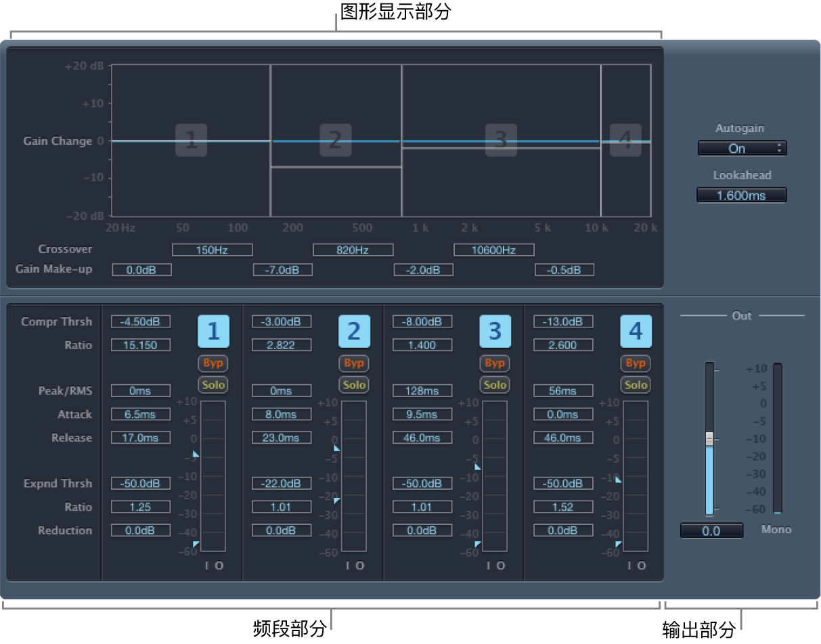Click the output value field 0.0

tap(711, 531)
